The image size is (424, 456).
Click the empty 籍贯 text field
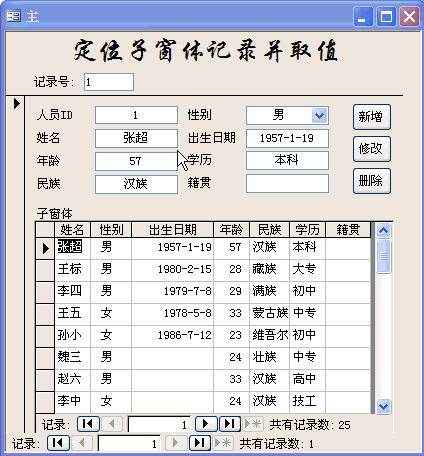(x=287, y=183)
